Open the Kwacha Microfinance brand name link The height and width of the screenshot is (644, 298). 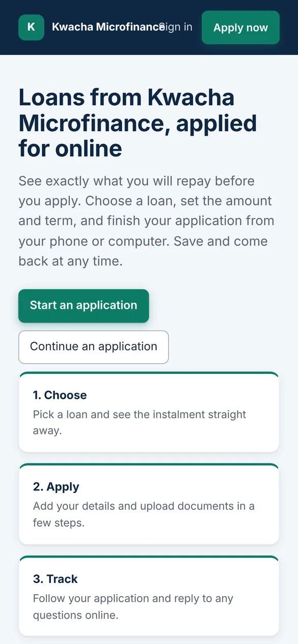click(108, 27)
